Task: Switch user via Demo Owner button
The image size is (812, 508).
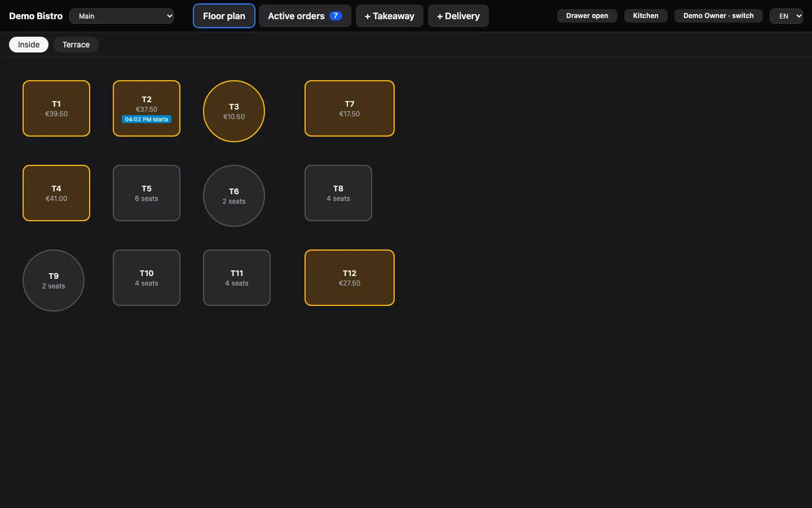Action: [x=718, y=16]
